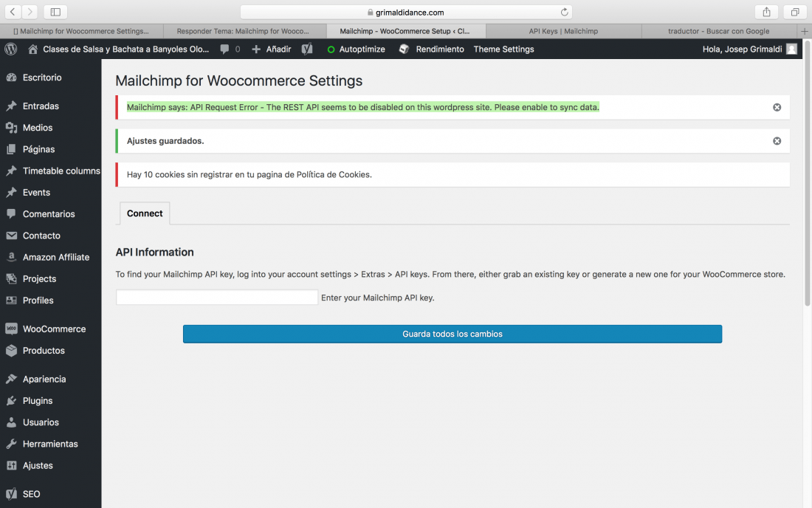The width and height of the screenshot is (812, 508).
Task: Click the SEO Yoast sidebar icon
Action: [x=11, y=494]
